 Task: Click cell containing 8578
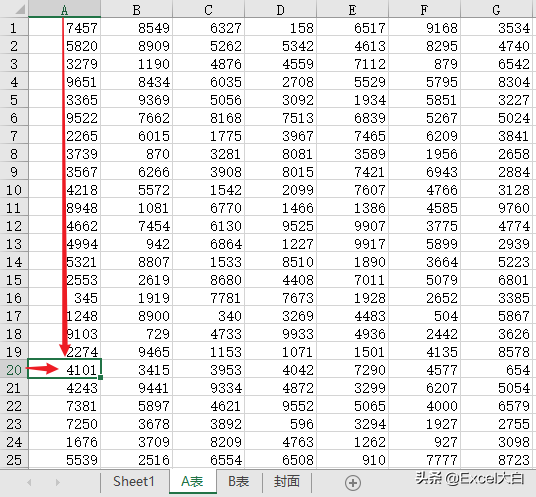point(497,352)
